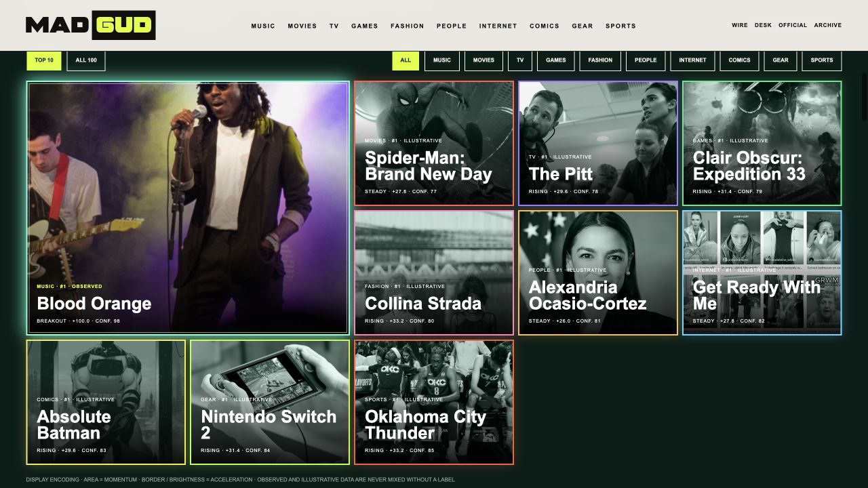Open the Collina Strada fashion card
Viewport: 868px width, 488px height.
click(x=434, y=272)
